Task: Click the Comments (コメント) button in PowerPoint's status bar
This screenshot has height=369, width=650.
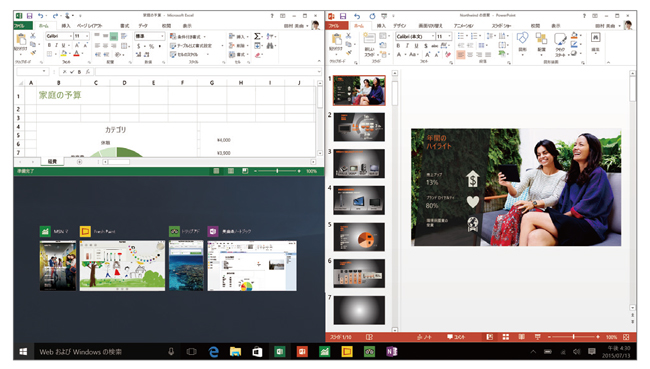Action: pos(456,337)
